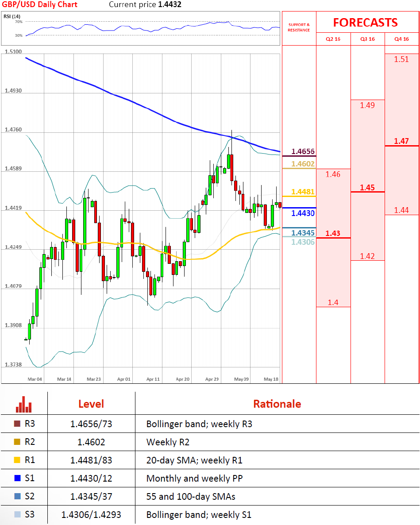Click the level cell 1.4656/73
This screenshot has height=525, width=420.
[91, 424]
